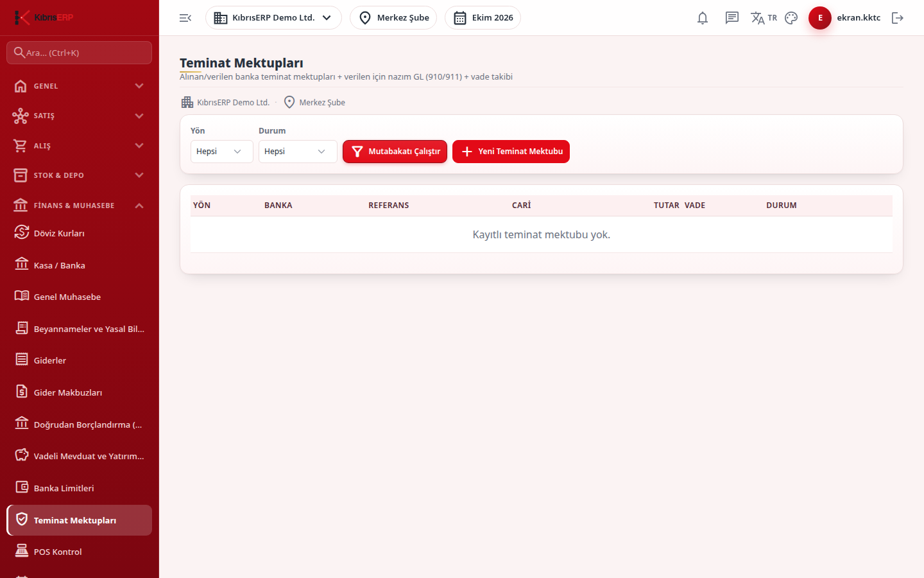The image size is (924, 578).
Task: Click the ekran.kktc username
Action: coord(859,18)
